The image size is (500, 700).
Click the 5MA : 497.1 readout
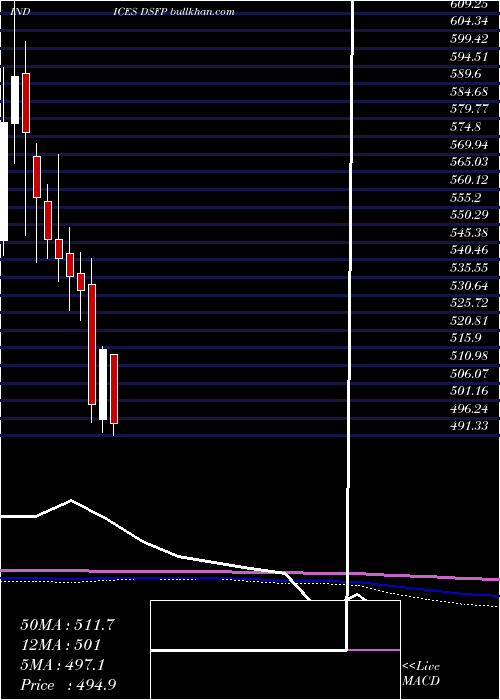click(62, 665)
